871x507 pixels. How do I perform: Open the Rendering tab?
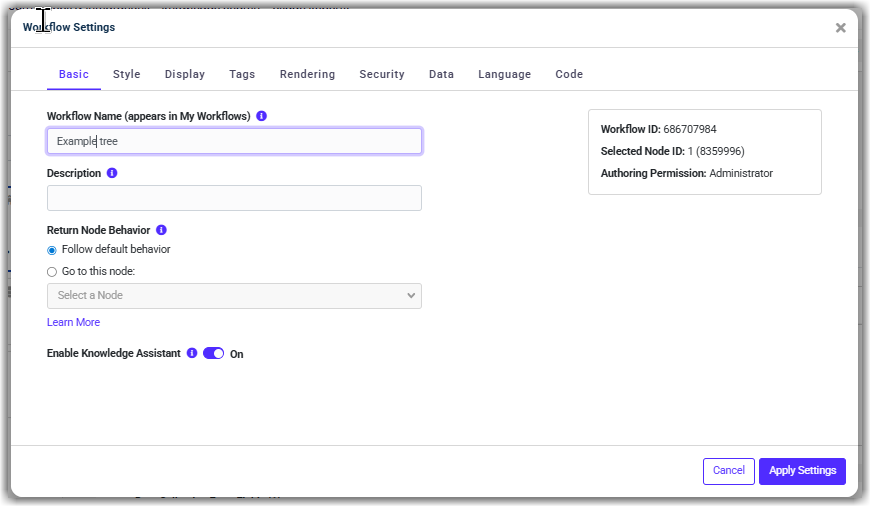point(307,74)
